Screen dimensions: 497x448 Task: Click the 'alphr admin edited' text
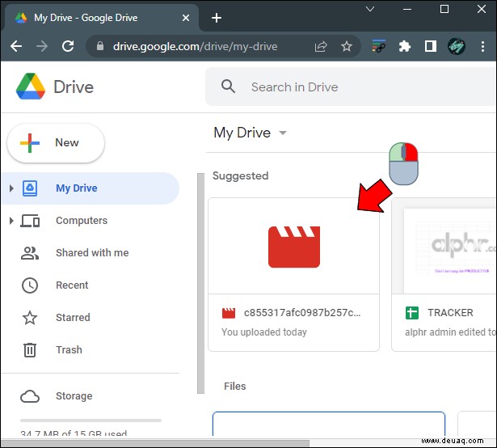coord(450,332)
